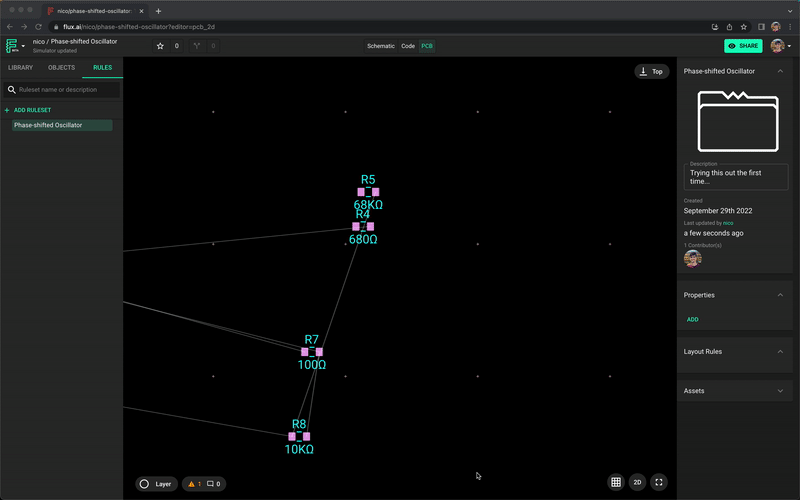Toggle the grid display button
This screenshot has height=500, width=800.
coord(616,482)
